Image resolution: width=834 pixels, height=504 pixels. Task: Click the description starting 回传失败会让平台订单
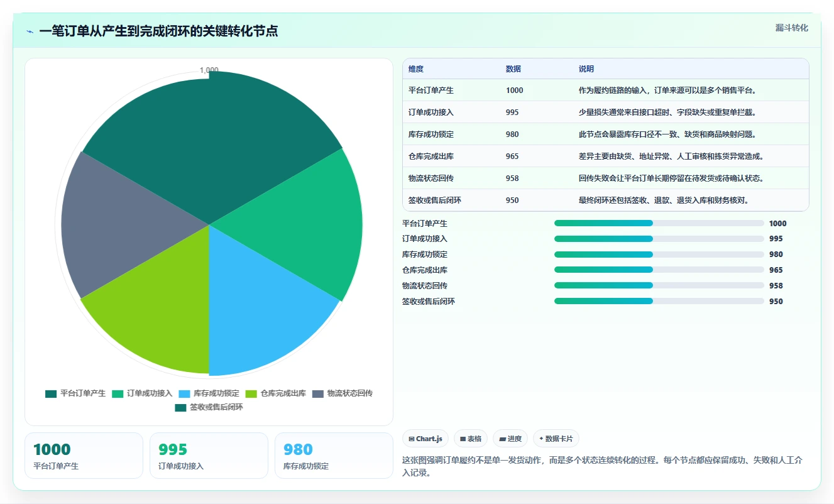click(x=671, y=178)
